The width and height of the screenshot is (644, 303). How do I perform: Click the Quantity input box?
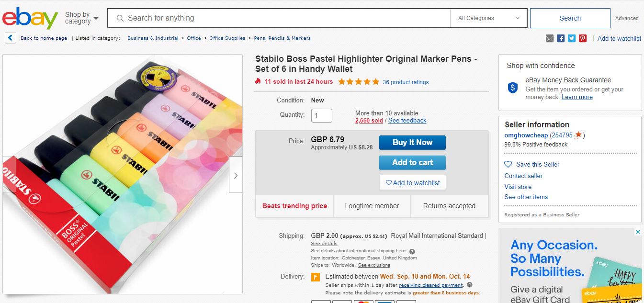(321, 115)
